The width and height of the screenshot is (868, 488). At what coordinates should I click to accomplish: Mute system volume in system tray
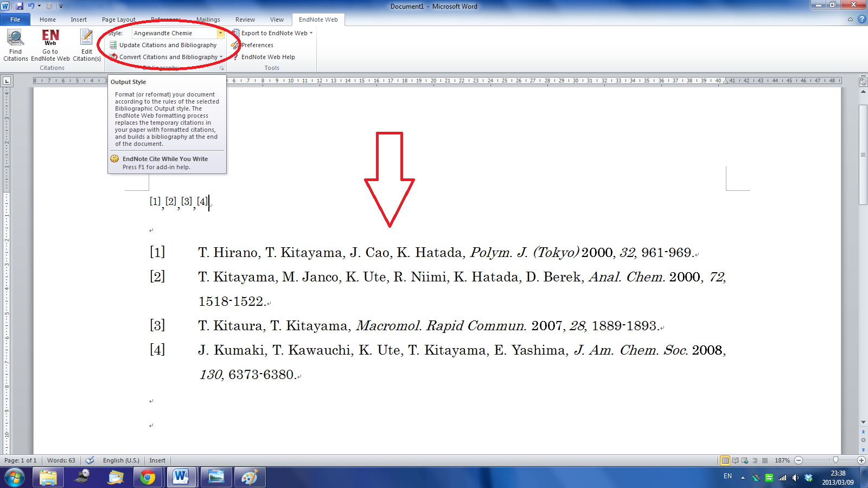click(796, 478)
